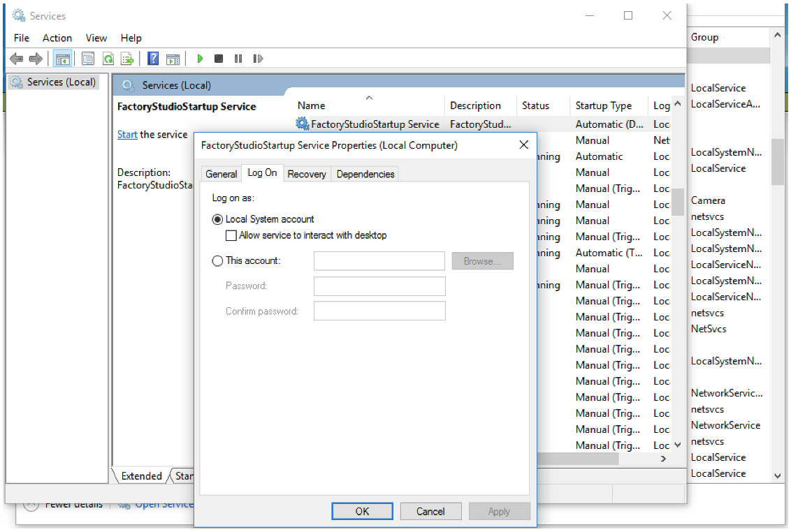Click the magnifier gear icon in Services (Local) header
The width and height of the screenshot is (791, 532).
[x=128, y=85]
